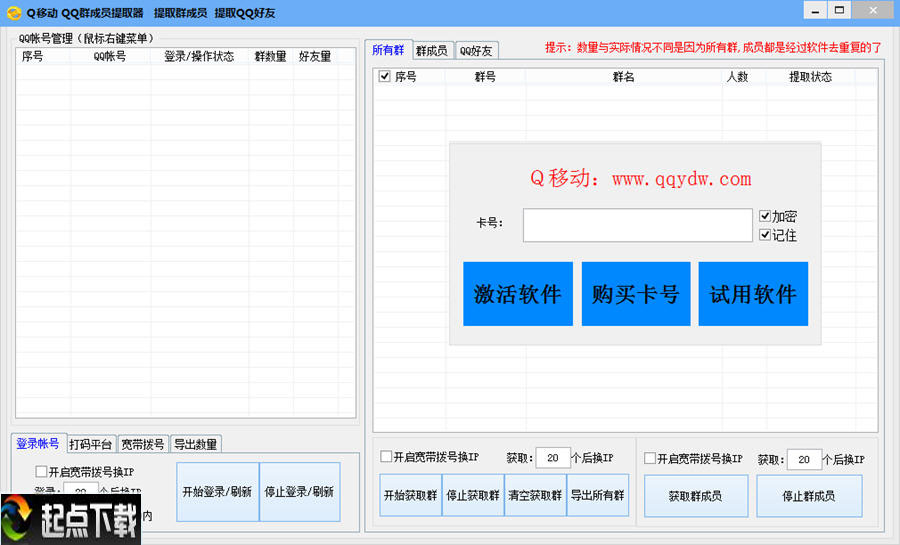Click the 激活软件 button
This screenshot has height=545, width=900.
518,294
